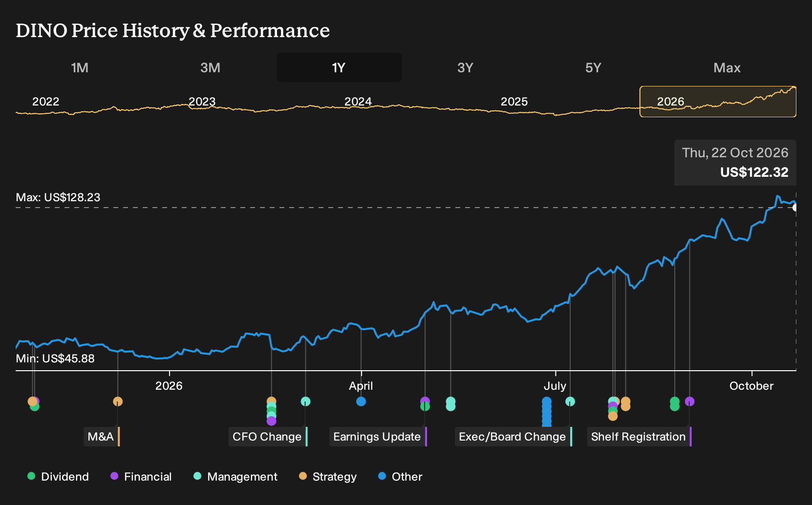This screenshot has width=812, height=505.
Task: Click 2024 on the overview timeline
Action: (x=358, y=102)
